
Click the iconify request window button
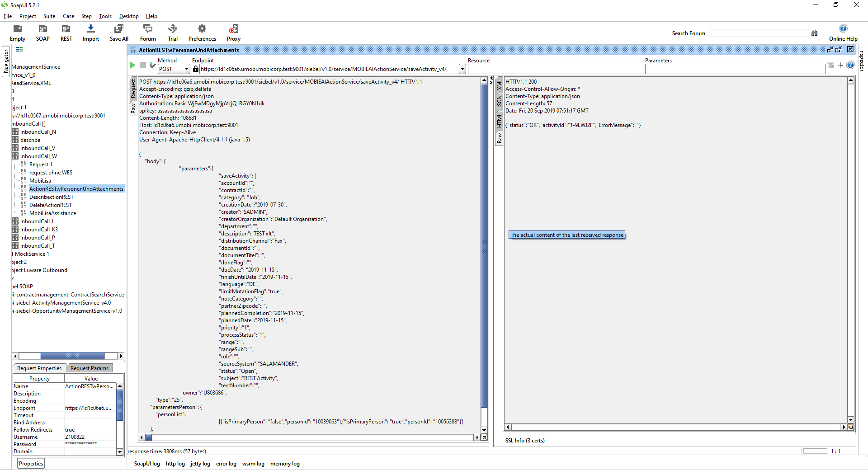coord(830,50)
